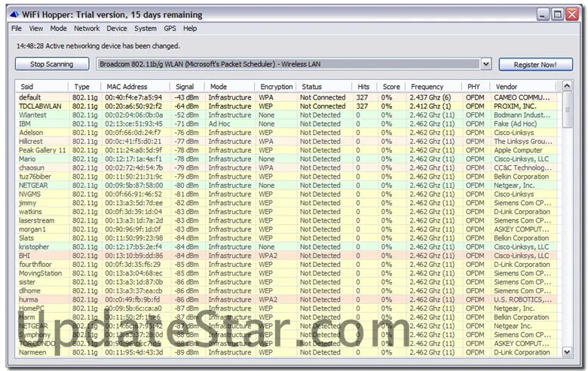Screen dimensions: 588x371
Task: Sort by the Signal column header
Action: (x=187, y=87)
